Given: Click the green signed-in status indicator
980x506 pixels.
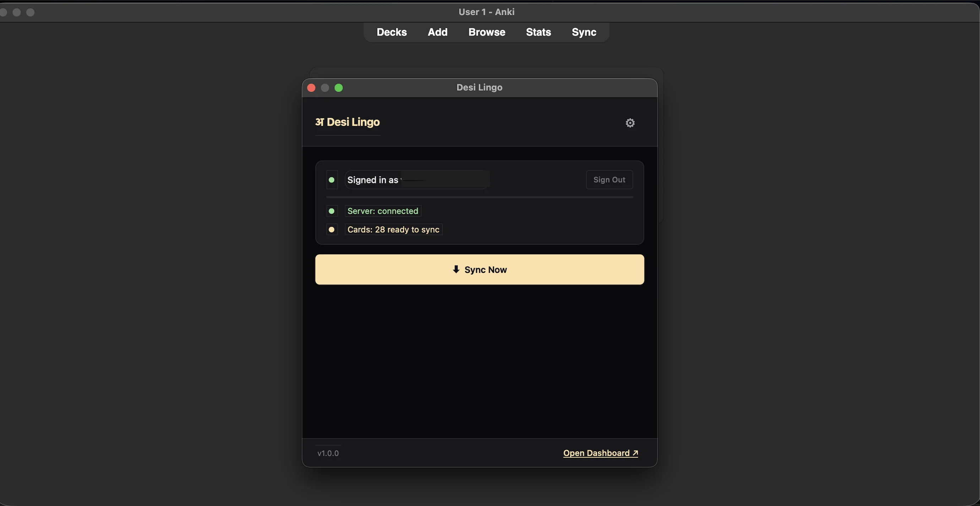Looking at the screenshot, I should pyautogui.click(x=331, y=180).
